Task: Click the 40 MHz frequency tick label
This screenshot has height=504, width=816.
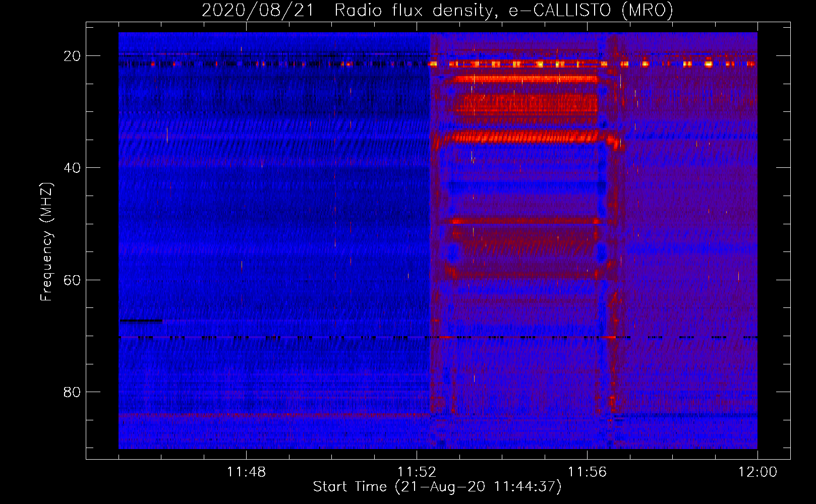Action: tap(72, 168)
